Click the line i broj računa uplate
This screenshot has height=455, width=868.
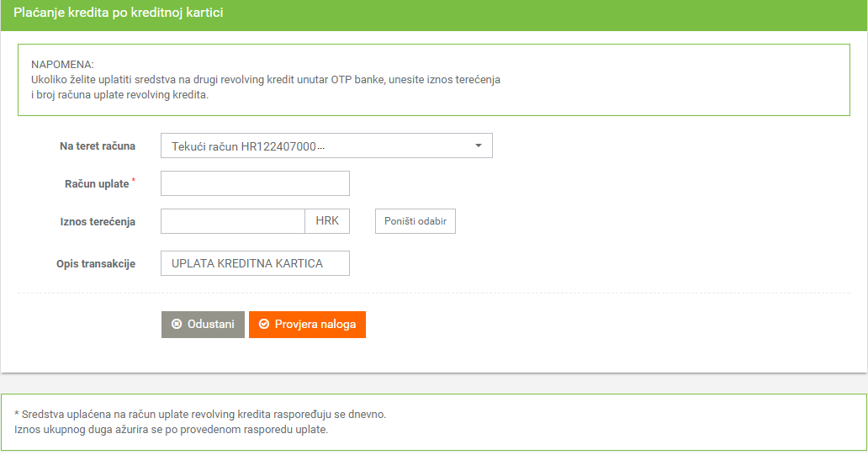click(x=119, y=95)
